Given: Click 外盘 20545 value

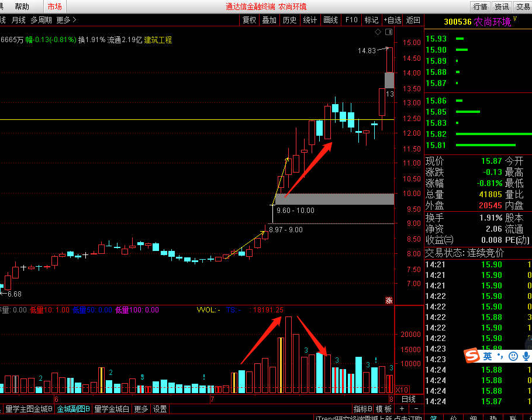Looking at the screenshot, I should click(490, 205).
